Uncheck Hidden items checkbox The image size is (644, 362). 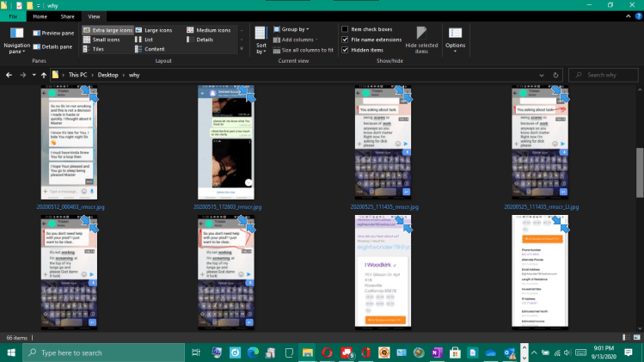pos(345,50)
